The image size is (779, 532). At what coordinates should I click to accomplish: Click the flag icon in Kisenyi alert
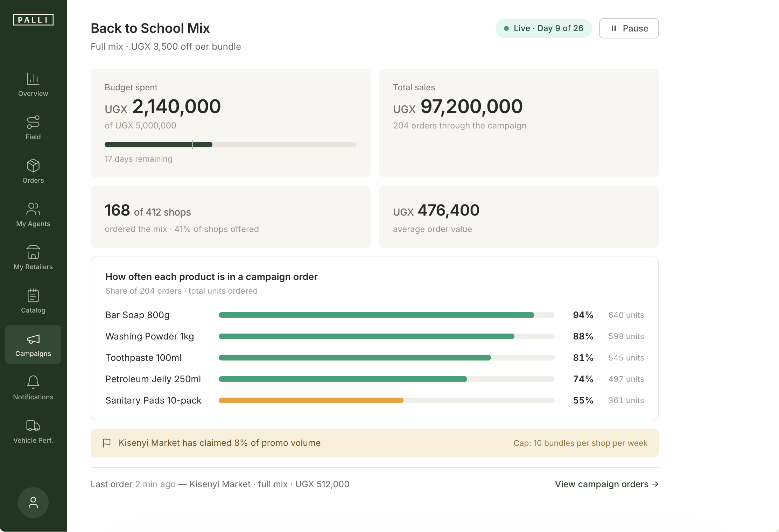coord(107,443)
